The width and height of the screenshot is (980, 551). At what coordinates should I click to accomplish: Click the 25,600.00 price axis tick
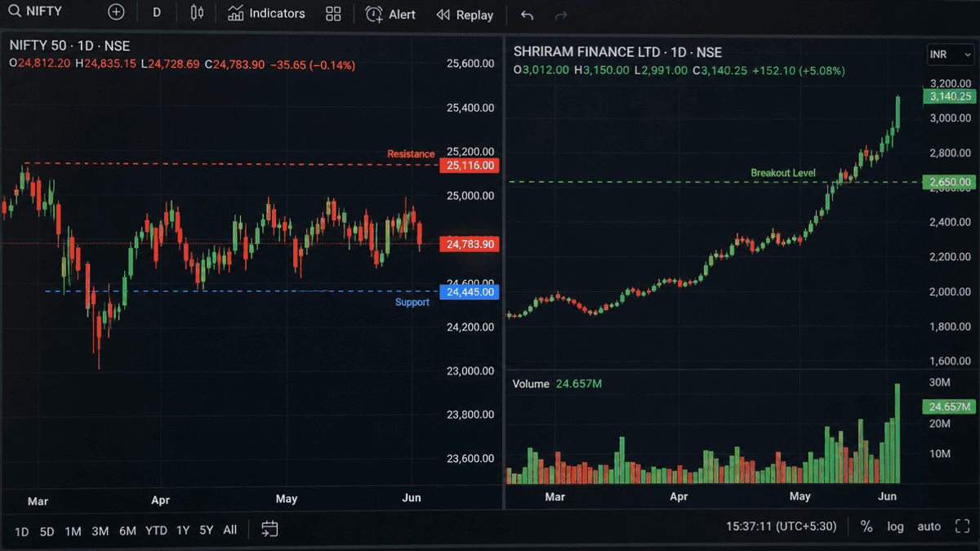(x=469, y=64)
